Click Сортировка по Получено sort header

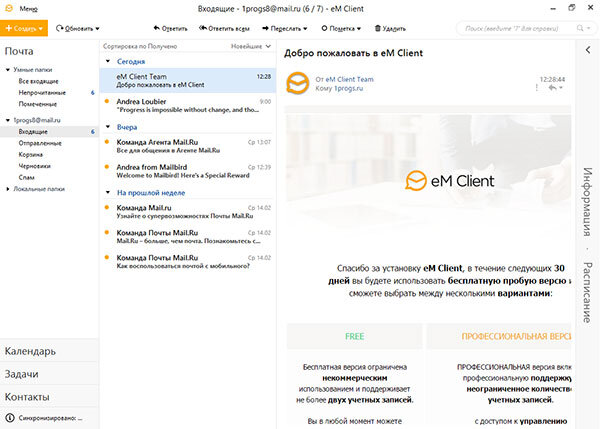tap(140, 46)
